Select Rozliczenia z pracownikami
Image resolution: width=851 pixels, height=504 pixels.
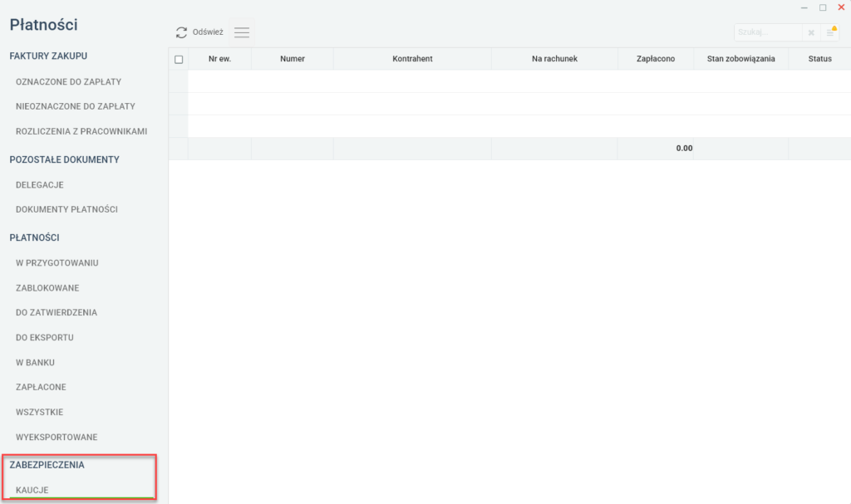click(81, 131)
